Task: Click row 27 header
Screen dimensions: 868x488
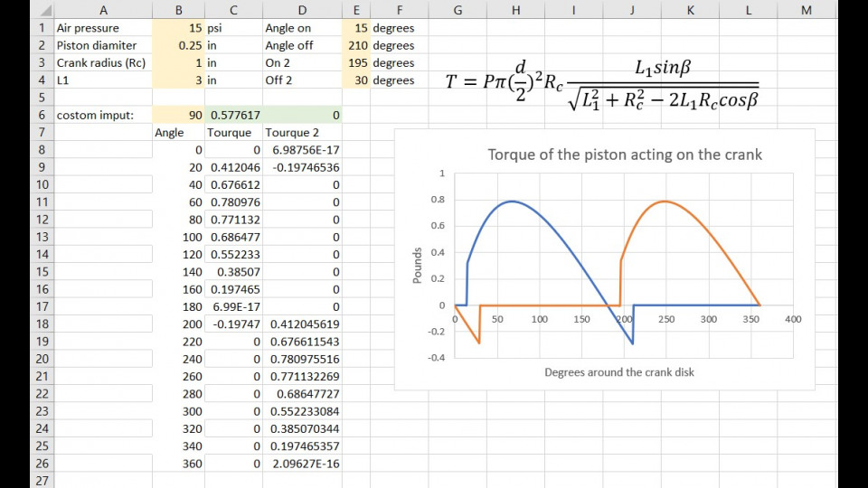Action: (42, 481)
